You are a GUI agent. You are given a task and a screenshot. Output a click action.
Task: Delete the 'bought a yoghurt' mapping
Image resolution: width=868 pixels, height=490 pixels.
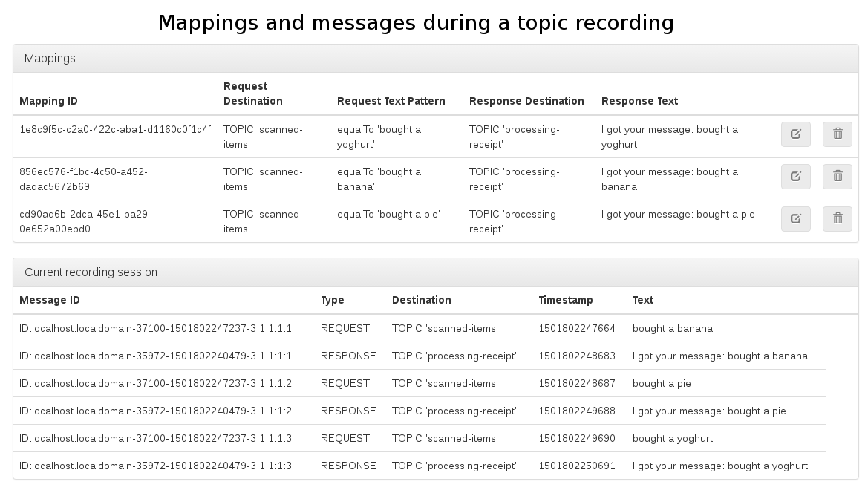tap(837, 134)
